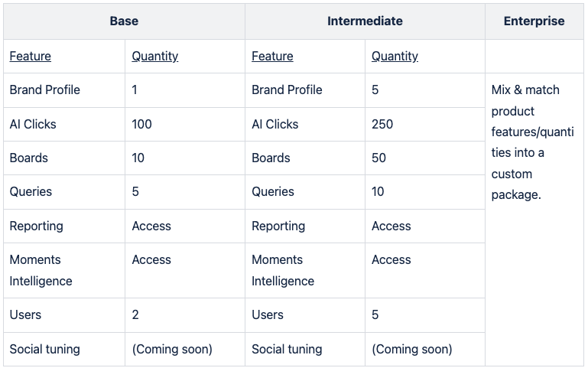
Task: Click Moments Intelligence cell in Intermediate plan
Action: point(283,270)
